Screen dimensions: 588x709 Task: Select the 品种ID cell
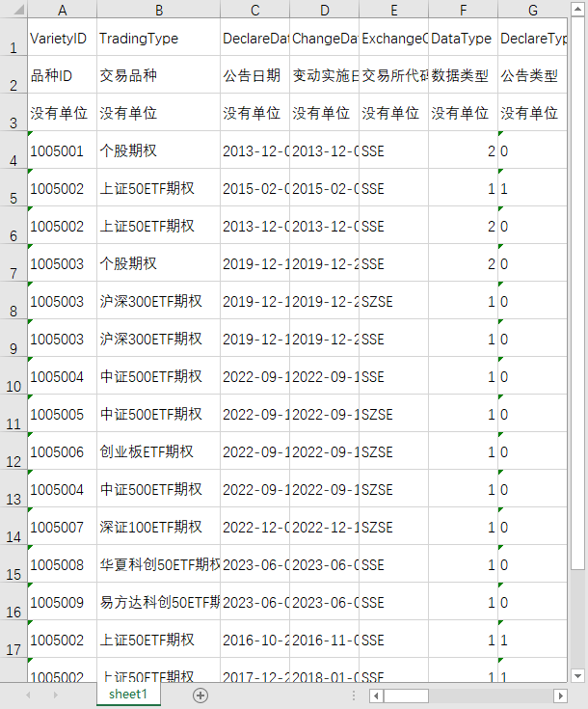(63, 75)
